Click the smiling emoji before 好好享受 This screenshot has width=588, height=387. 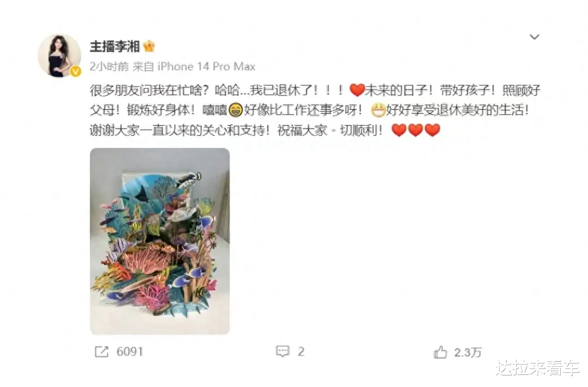pos(378,110)
